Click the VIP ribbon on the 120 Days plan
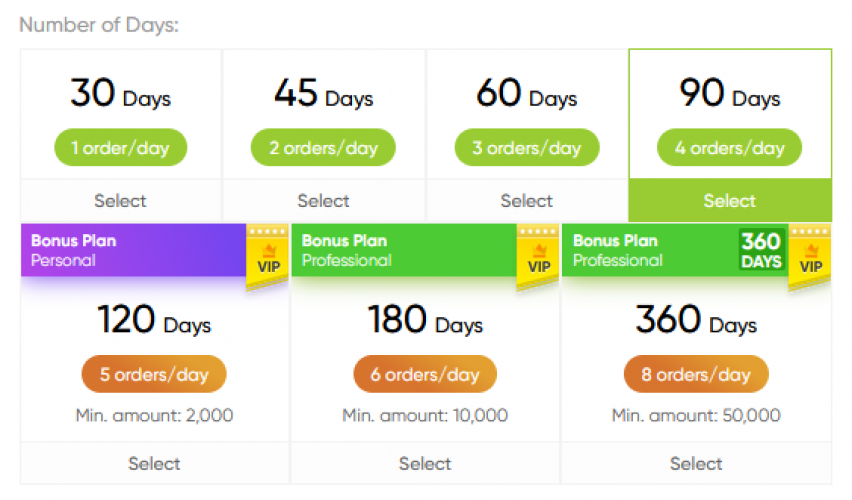The image size is (852, 500). pyautogui.click(x=267, y=257)
